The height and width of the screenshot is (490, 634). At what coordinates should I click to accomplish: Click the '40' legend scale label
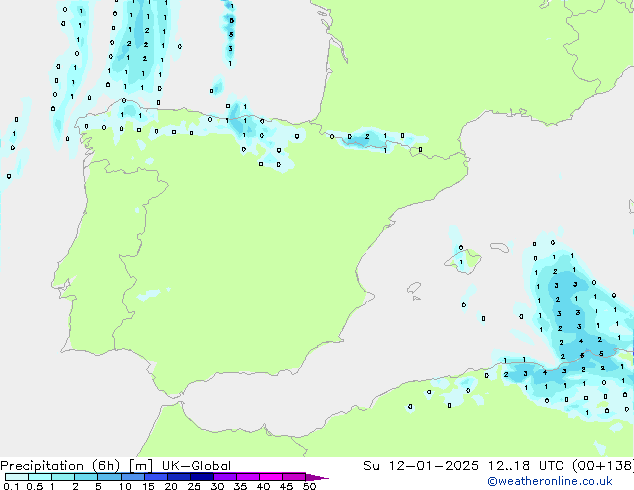coord(264,486)
